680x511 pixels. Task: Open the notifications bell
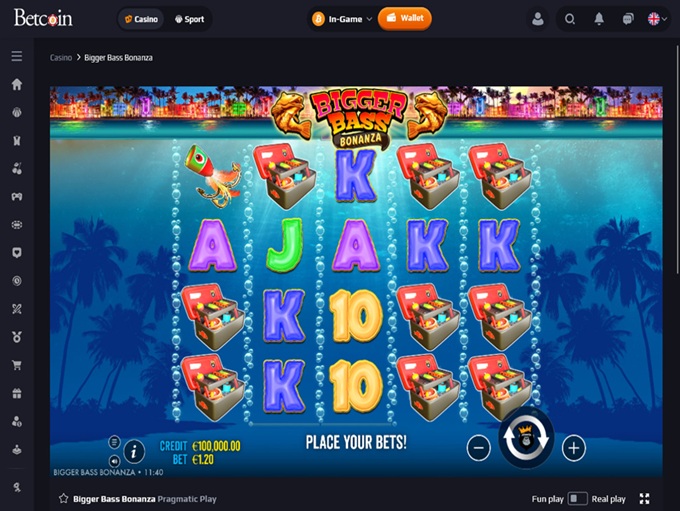pos(599,19)
